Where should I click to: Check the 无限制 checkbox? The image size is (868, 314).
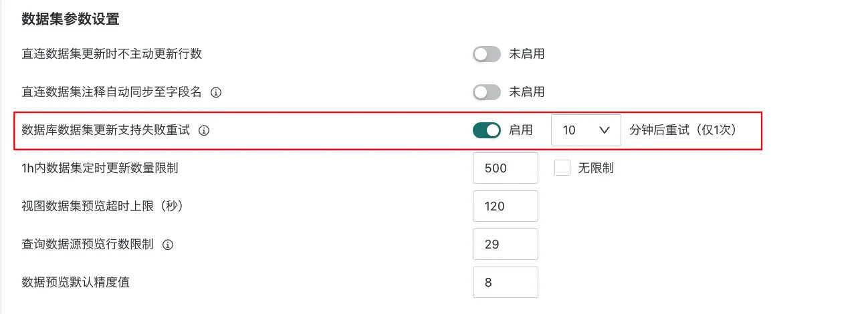click(562, 168)
